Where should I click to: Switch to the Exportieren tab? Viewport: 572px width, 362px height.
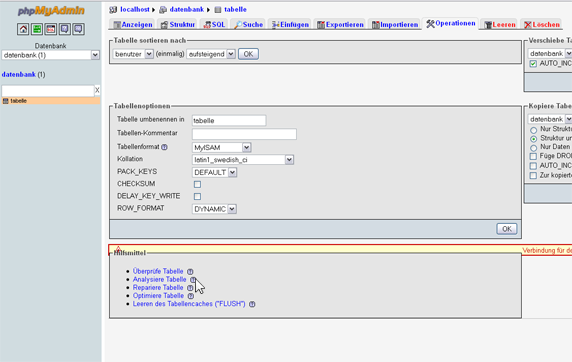[340, 24]
